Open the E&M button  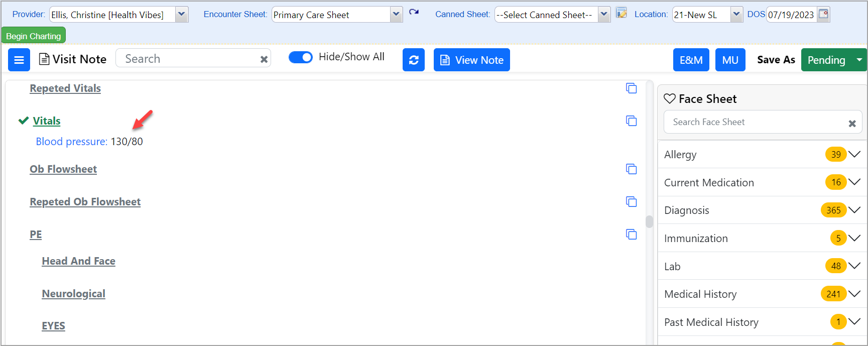tap(691, 60)
